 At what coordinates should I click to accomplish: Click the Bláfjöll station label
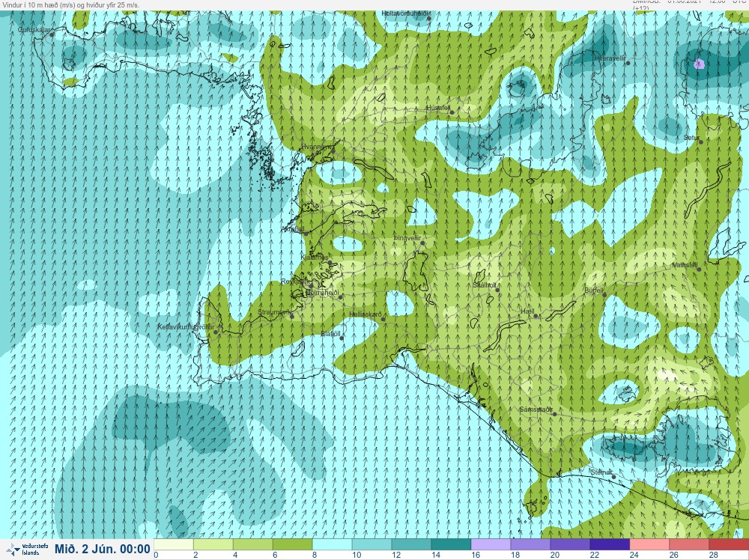coord(330,334)
